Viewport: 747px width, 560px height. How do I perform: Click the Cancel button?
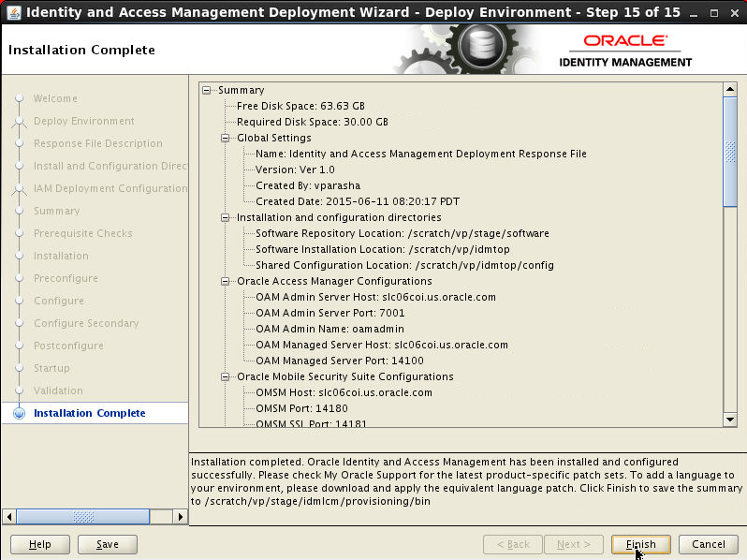[x=709, y=544]
